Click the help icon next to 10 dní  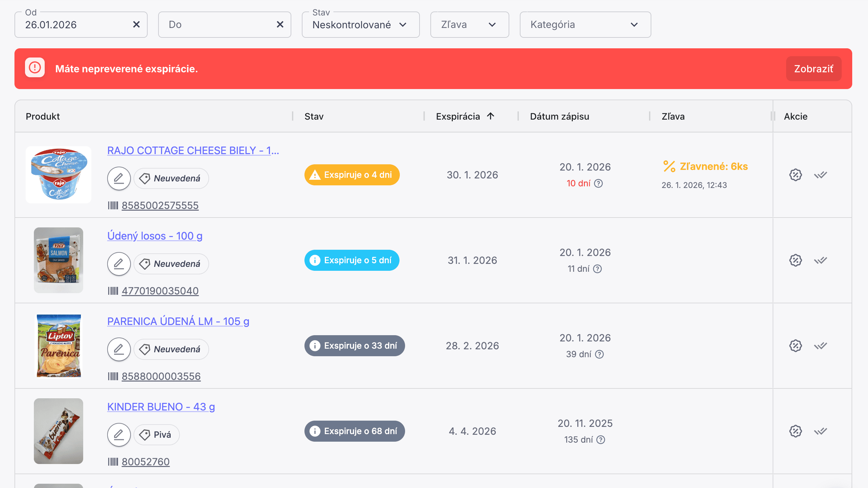point(598,183)
